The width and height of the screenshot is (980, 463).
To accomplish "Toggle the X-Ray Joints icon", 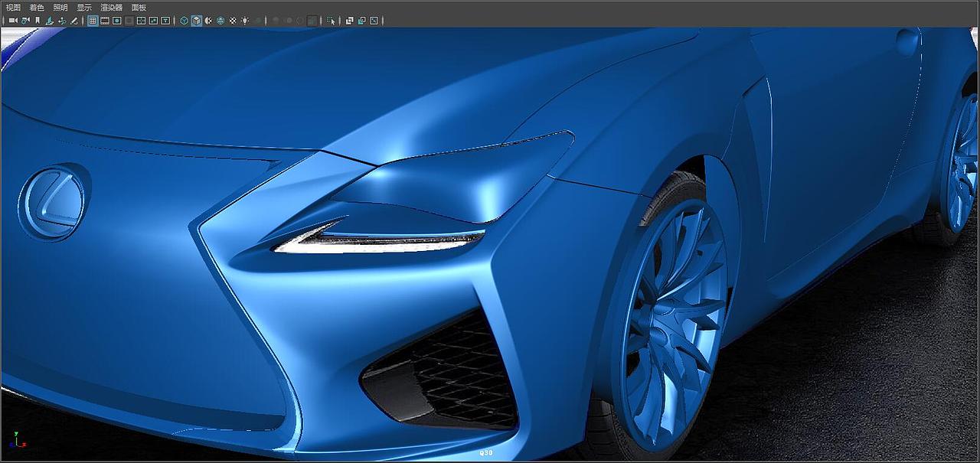I will 374,21.
